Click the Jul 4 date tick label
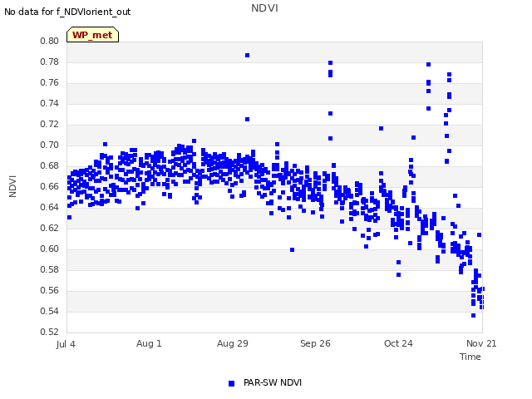532x399 pixels. pos(66,344)
